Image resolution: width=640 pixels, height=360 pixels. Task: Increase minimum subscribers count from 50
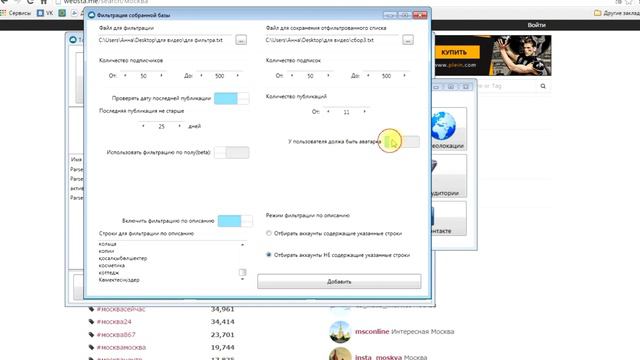[162, 76]
